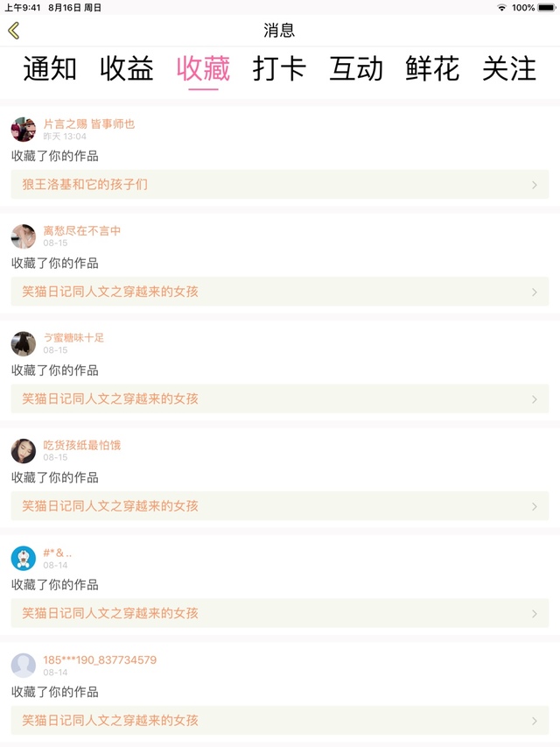Tap the back arrow icon
The image size is (560, 747).
click(14, 31)
